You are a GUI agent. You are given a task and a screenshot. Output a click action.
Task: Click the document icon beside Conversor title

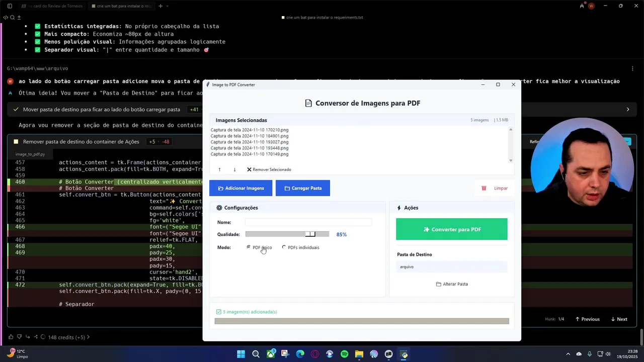308,103
